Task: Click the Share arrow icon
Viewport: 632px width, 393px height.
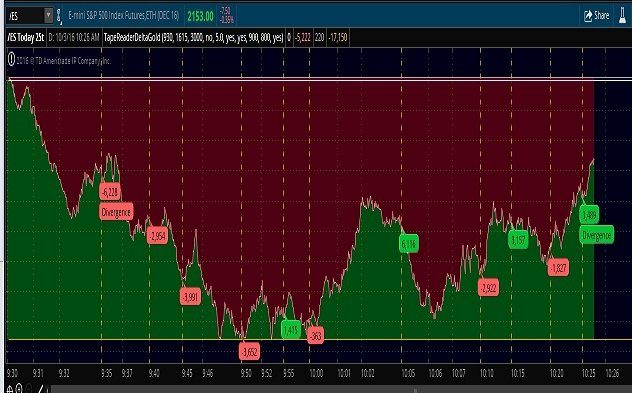Action: [588, 16]
